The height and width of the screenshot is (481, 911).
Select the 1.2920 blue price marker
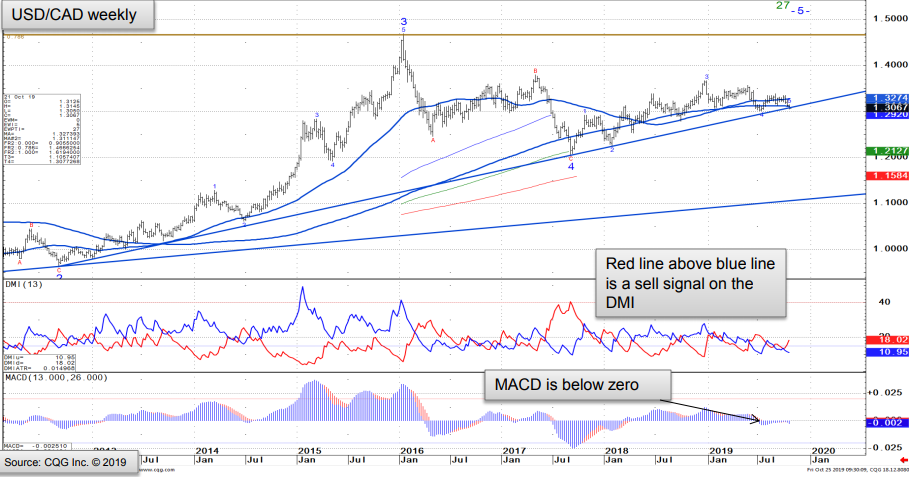[888, 115]
